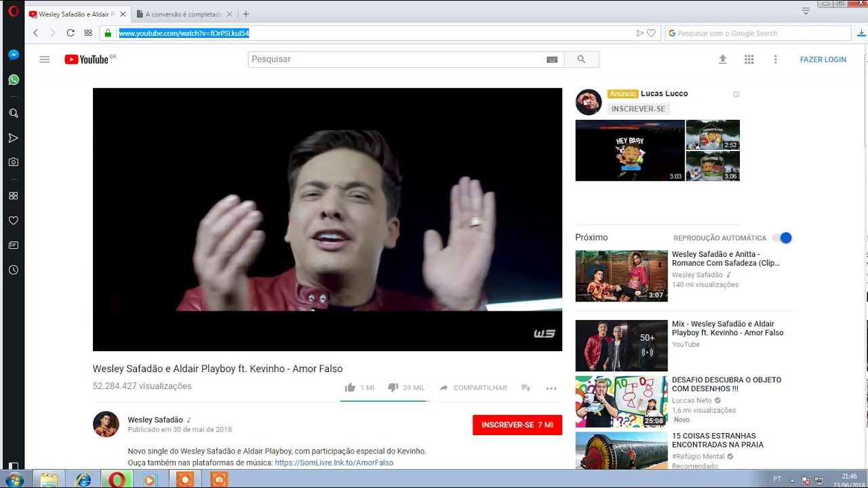This screenshot has width=868, height=488.
Task: Open the 2:52 ad video thumbnail
Action: click(713, 135)
